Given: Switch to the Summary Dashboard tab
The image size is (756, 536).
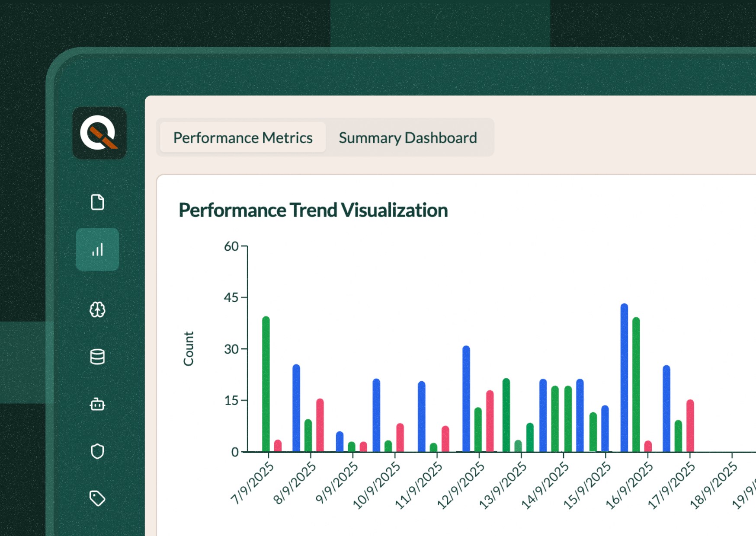Looking at the screenshot, I should (408, 137).
